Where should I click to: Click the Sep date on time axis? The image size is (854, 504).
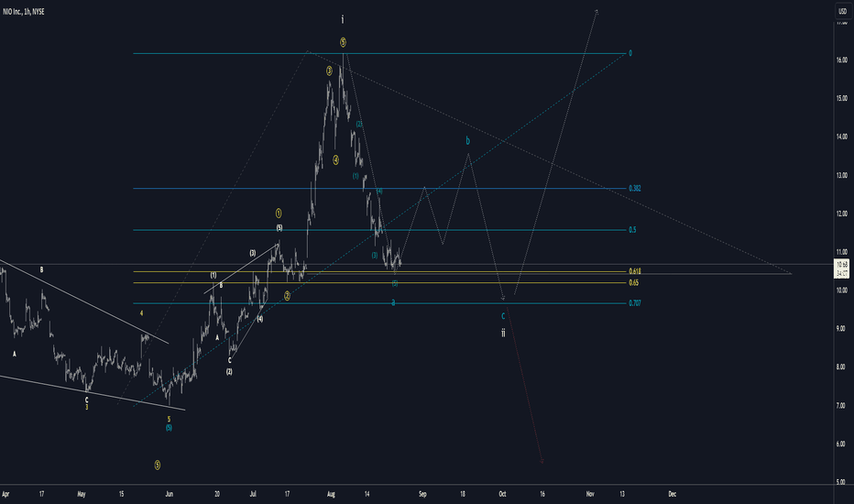[x=422, y=494]
